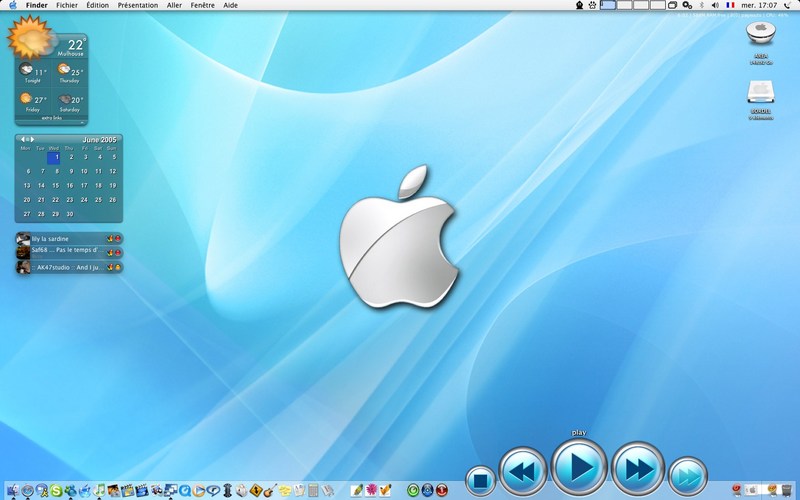Viewport: 800px width, 500px height.
Task: Click Mulhouse current temperature 22°
Action: [76, 45]
